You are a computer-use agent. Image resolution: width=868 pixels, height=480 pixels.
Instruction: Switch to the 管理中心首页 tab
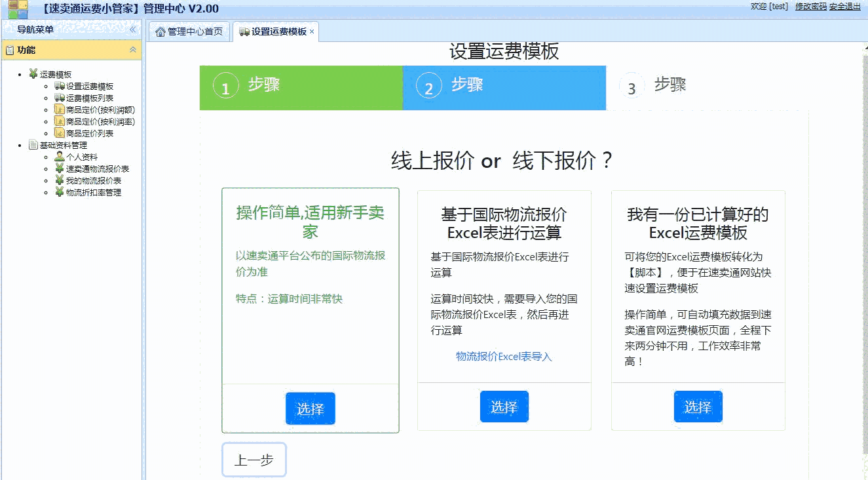click(189, 30)
